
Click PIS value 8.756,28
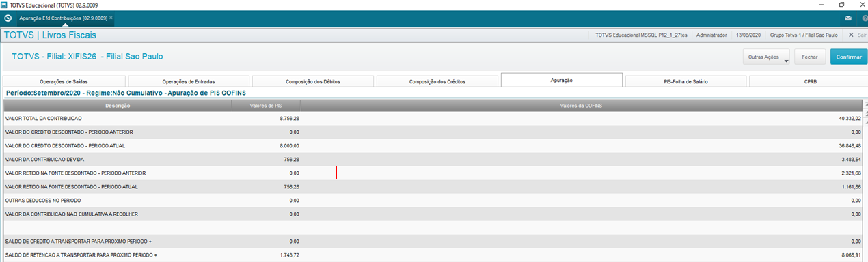(x=290, y=119)
